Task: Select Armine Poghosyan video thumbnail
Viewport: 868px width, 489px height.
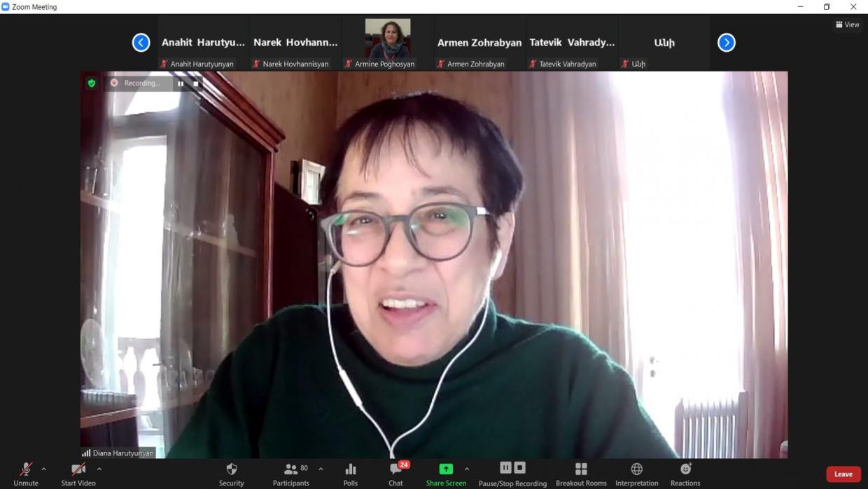Action: pos(388,39)
